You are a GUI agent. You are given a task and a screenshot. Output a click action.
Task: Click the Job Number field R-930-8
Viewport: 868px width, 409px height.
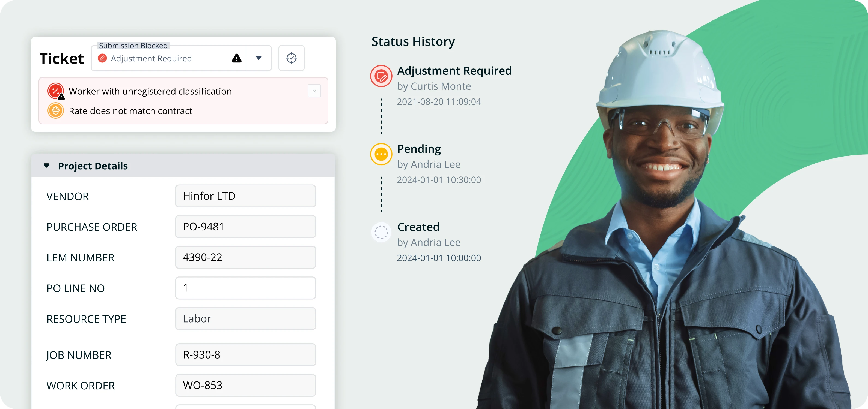pyautogui.click(x=245, y=354)
